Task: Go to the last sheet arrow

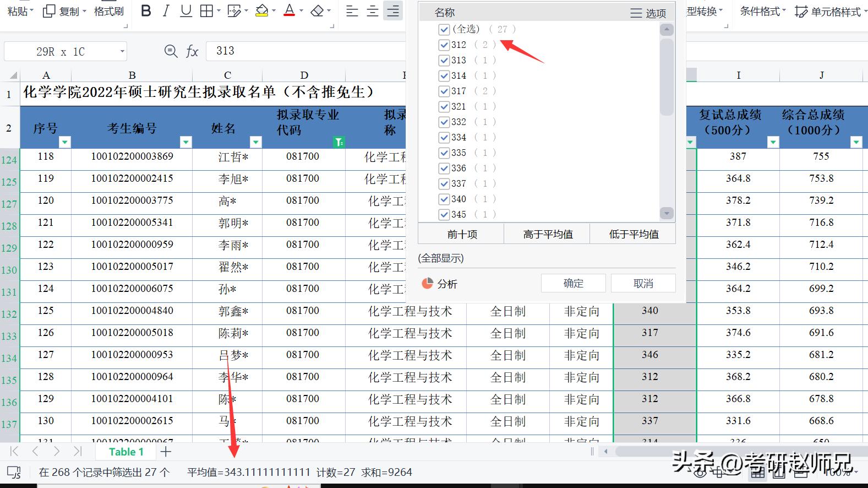Action: [77, 452]
